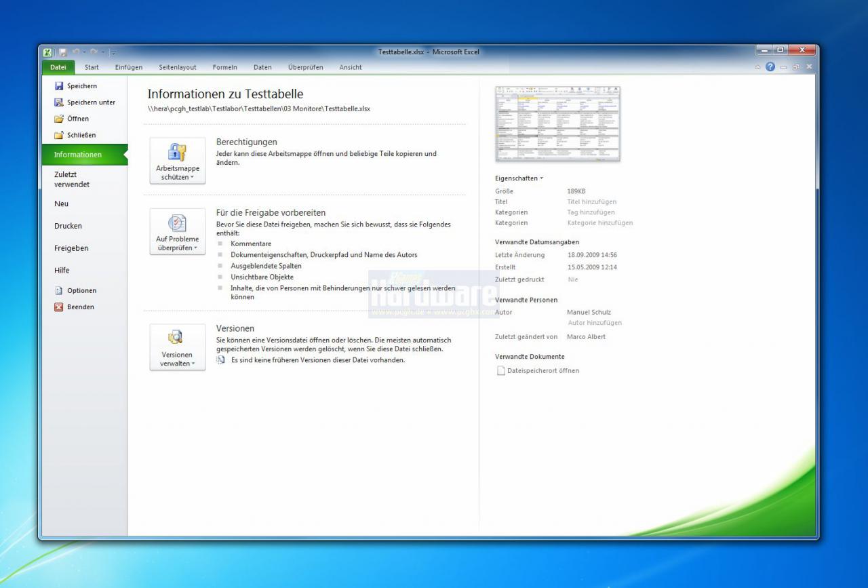Click the Autor hinzufügen field
This screenshot has width=868, height=588.
point(595,323)
